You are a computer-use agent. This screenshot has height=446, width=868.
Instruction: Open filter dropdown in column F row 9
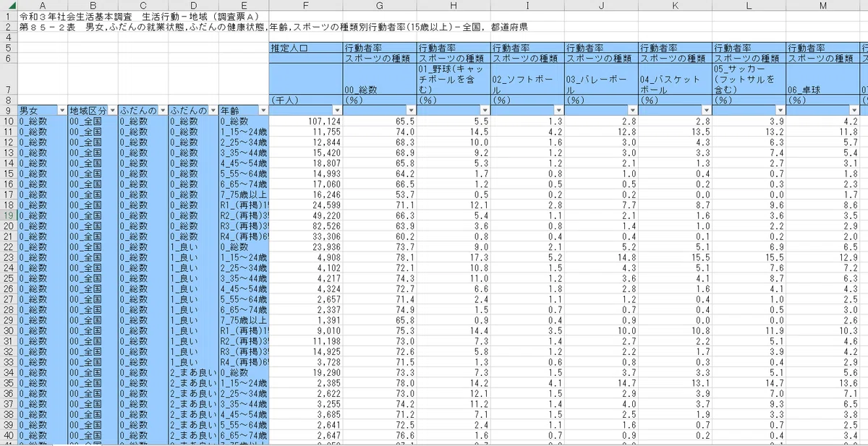[336, 111]
